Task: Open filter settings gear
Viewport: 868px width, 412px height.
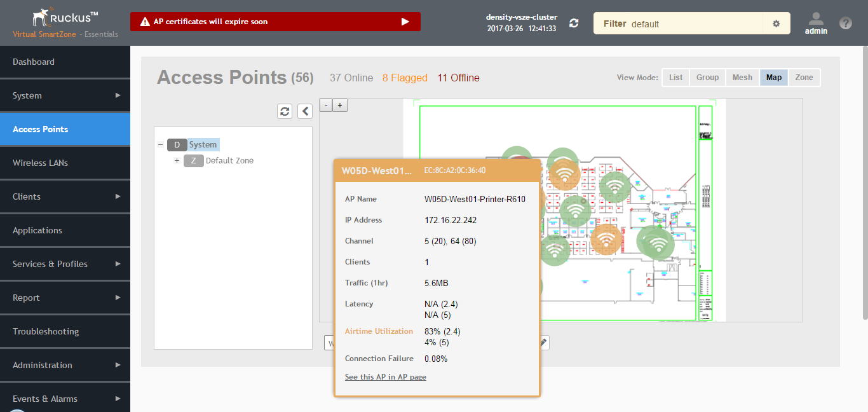Action: click(x=776, y=24)
